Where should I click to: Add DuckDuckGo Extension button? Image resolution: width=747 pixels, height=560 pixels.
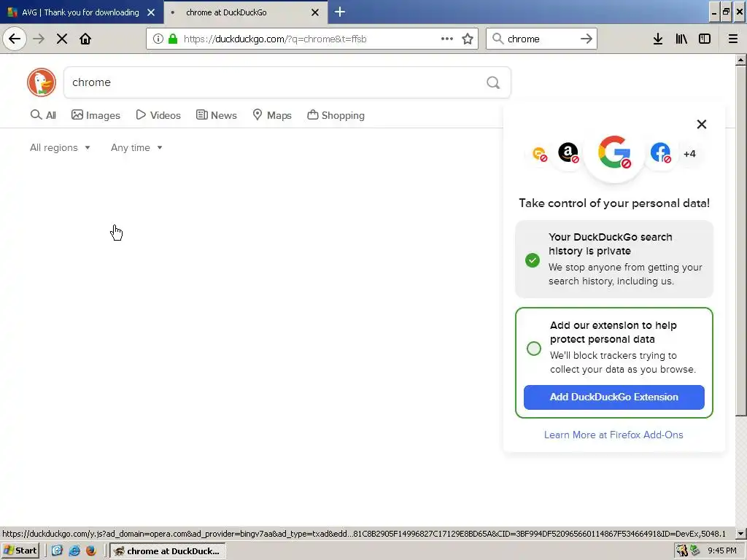[x=614, y=397]
